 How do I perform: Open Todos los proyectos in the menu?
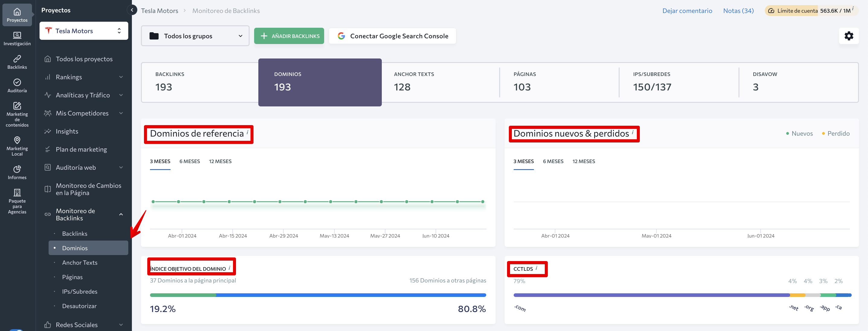[84, 59]
